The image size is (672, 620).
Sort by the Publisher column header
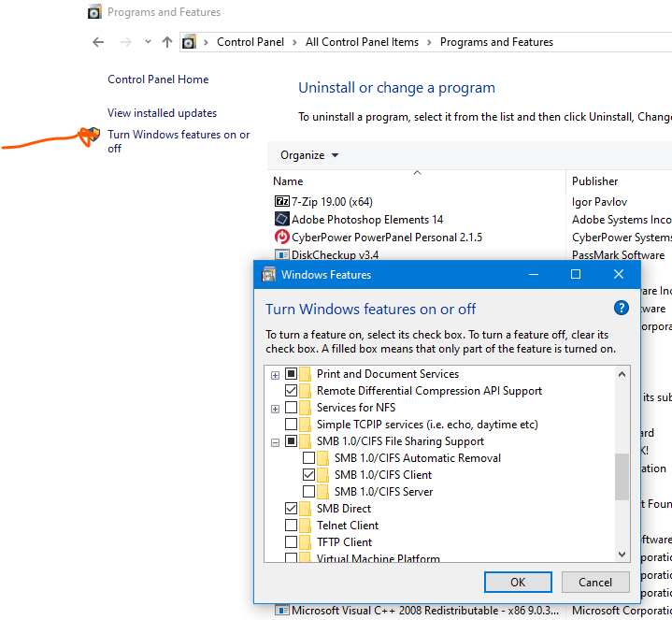(594, 181)
